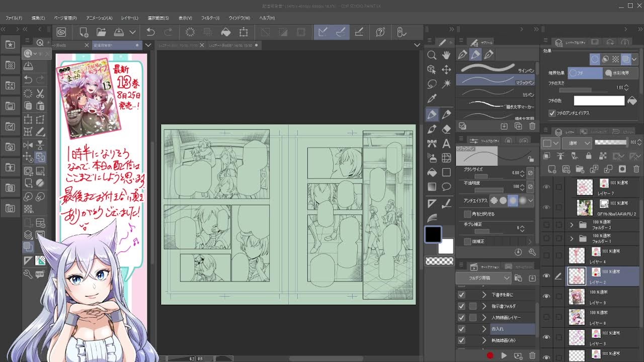
Task: Choose the Eyedropper tool
Action: (x=432, y=99)
